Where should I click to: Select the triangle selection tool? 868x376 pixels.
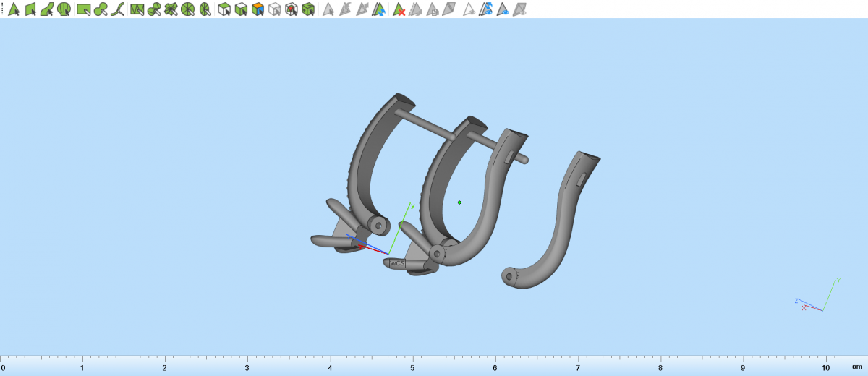(x=13, y=9)
